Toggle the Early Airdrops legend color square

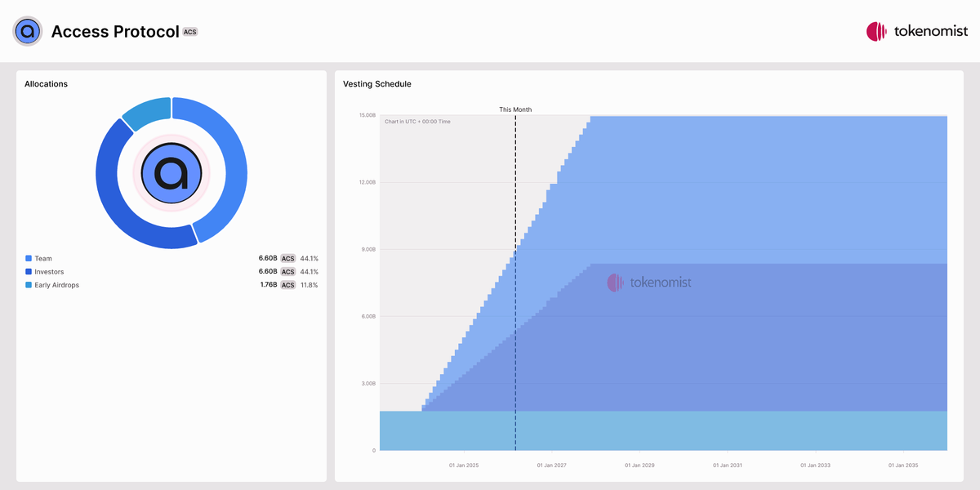pyautogui.click(x=29, y=285)
